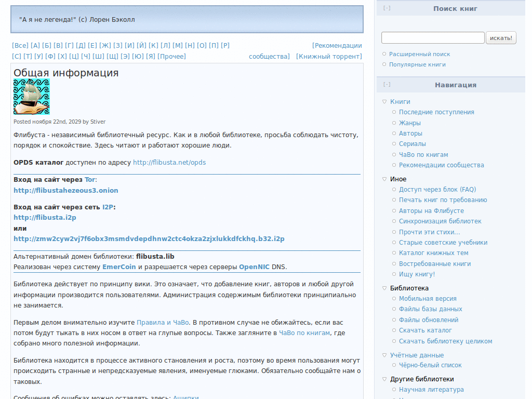Select the letter А in the alphabet index
The image size is (532, 399).
(34, 45)
